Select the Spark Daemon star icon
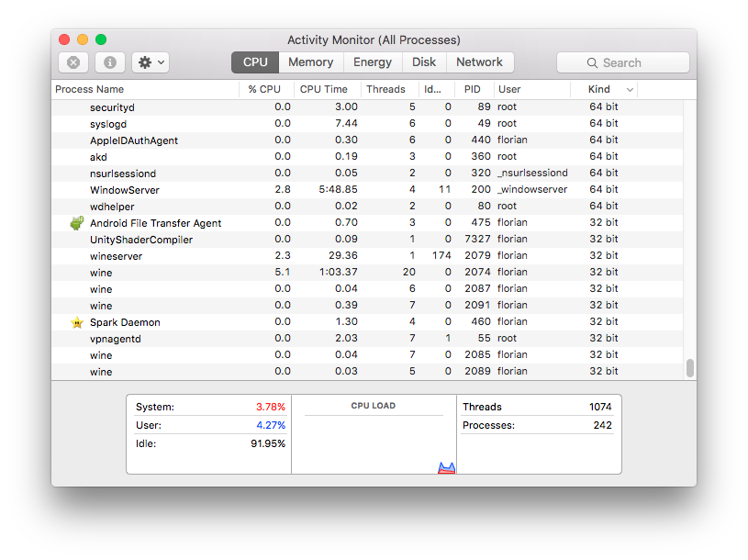The width and height of the screenshot is (748, 560). 77,322
